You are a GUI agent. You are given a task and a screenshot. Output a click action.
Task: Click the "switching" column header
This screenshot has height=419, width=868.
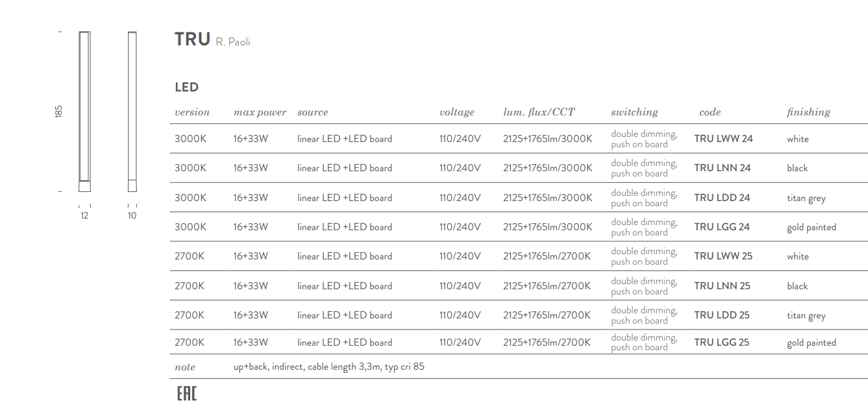tap(634, 112)
